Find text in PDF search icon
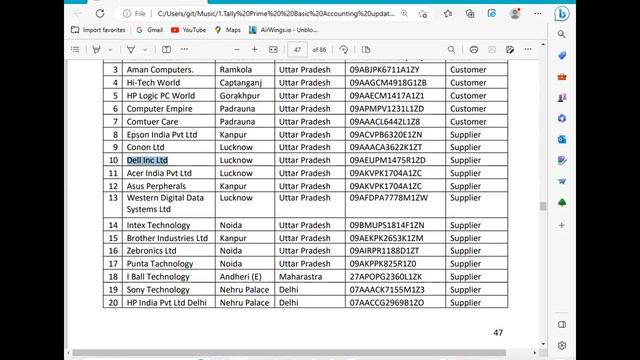 point(451,49)
